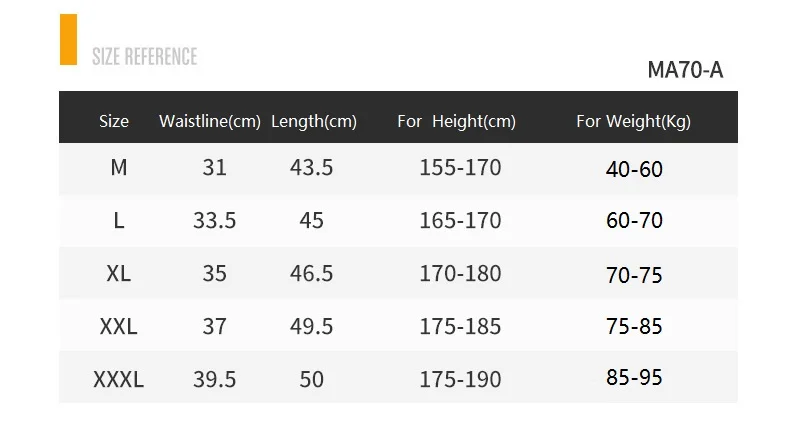Select the M size row label
Viewport: 790px width, 423px height.
point(118,167)
